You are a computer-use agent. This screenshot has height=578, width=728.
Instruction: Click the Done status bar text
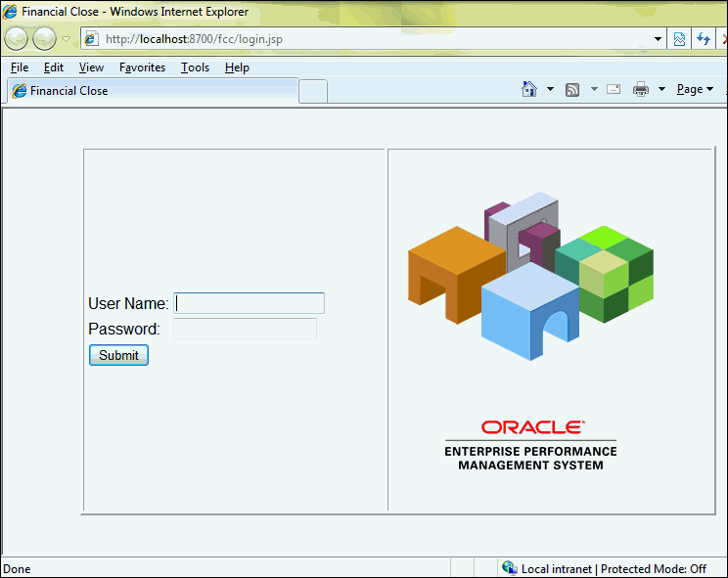(x=17, y=569)
